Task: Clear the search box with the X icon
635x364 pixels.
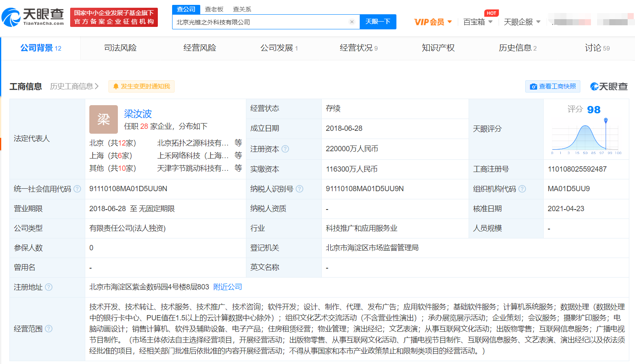Action: pyautogui.click(x=352, y=22)
